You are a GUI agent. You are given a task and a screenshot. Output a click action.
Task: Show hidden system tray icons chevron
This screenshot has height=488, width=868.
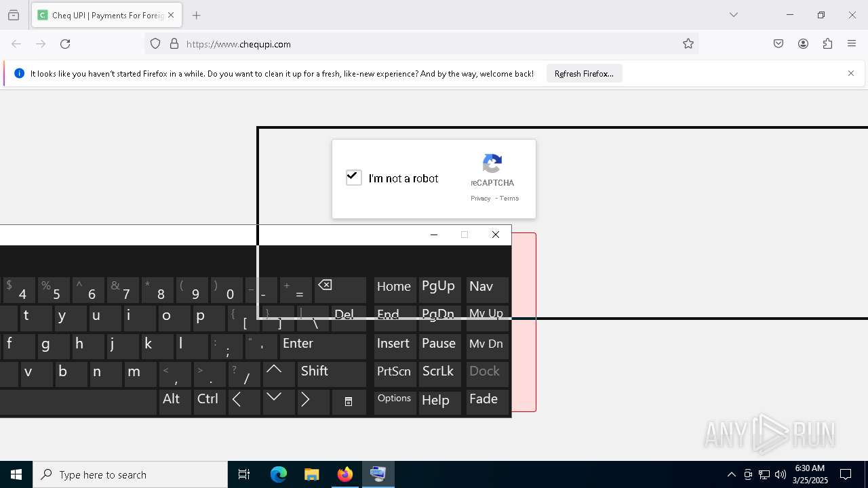tap(731, 474)
